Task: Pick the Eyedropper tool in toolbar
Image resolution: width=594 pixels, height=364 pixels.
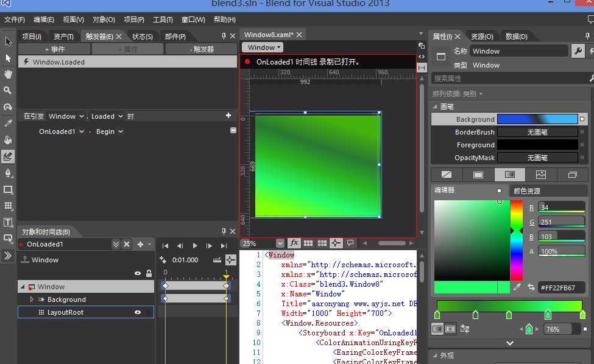Action: point(8,124)
